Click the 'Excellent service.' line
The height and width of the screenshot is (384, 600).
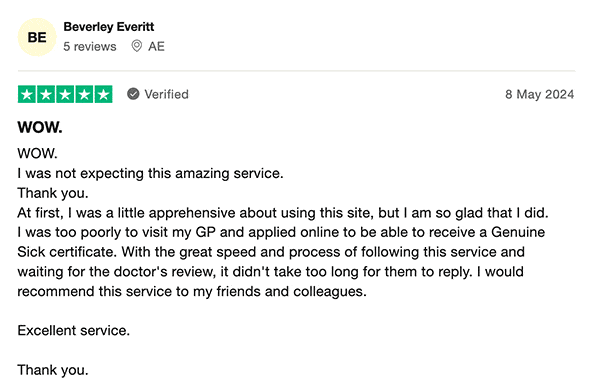coord(74,330)
